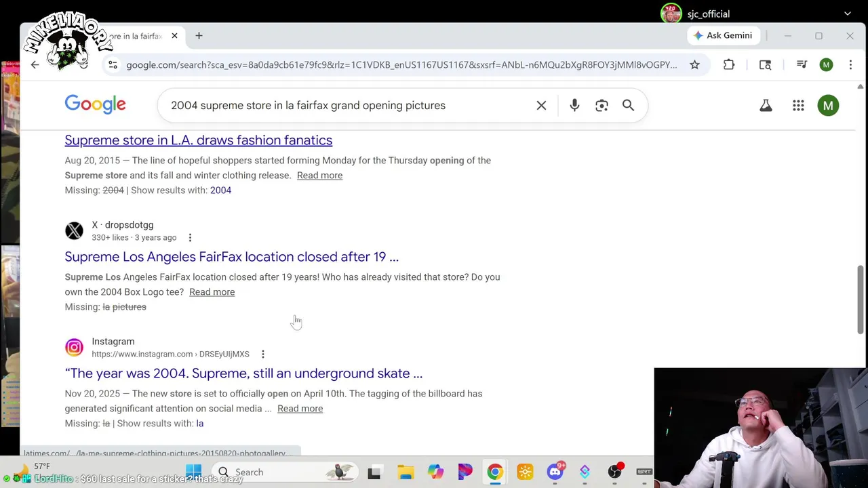Open Windows Start menu
Image resolution: width=868 pixels, height=488 pixels.
193,472
